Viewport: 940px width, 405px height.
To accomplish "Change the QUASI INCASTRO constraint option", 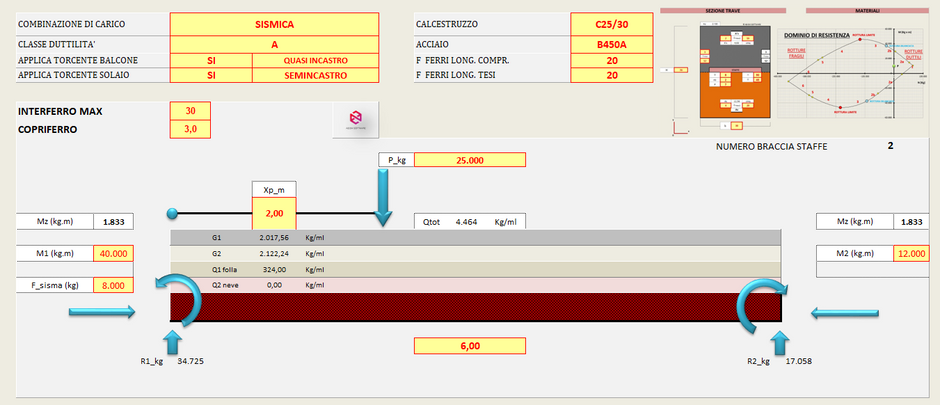I will tap(316, 60).
